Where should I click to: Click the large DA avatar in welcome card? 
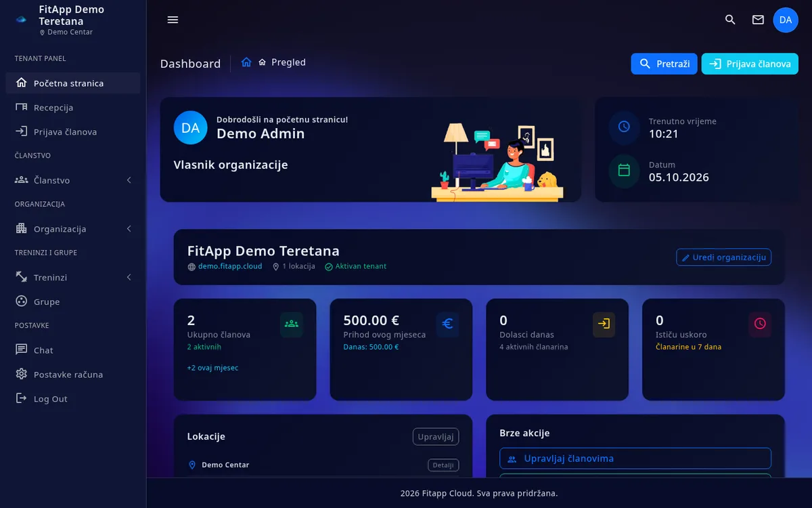[190, 128]
